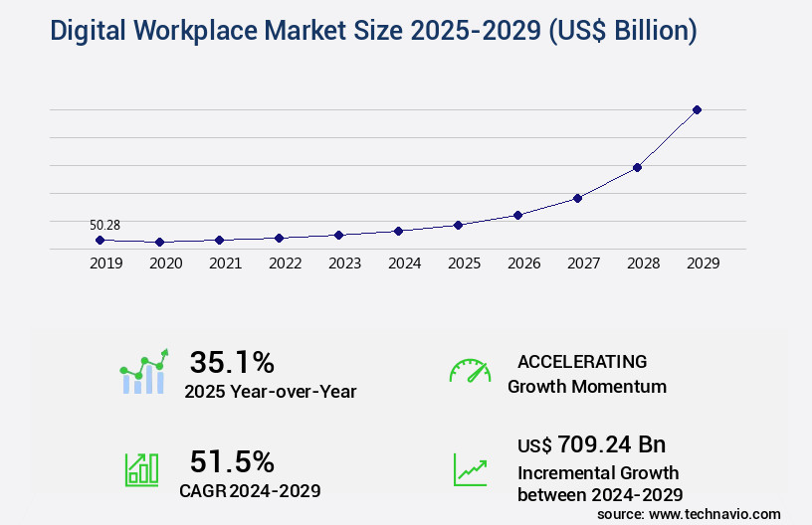Viewport: 812px width, 525px height.
Task: Click the 2024 x-axis year label
Action: pyautogui.click(x=404, y=263)
